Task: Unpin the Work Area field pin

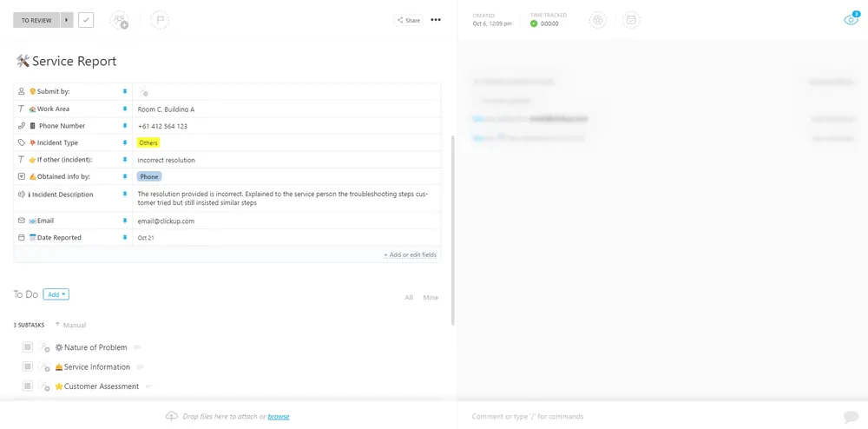Action: coord(124,109)
